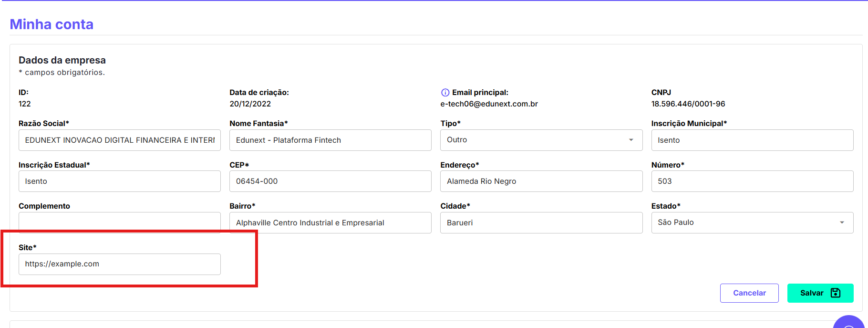Select the Inscrição Municipal field

(752, 140)
